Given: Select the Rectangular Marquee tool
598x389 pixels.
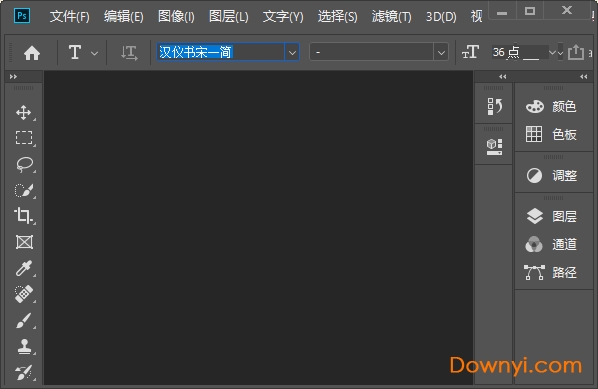Looking at the screenshot, I should [x=24, y=138].
